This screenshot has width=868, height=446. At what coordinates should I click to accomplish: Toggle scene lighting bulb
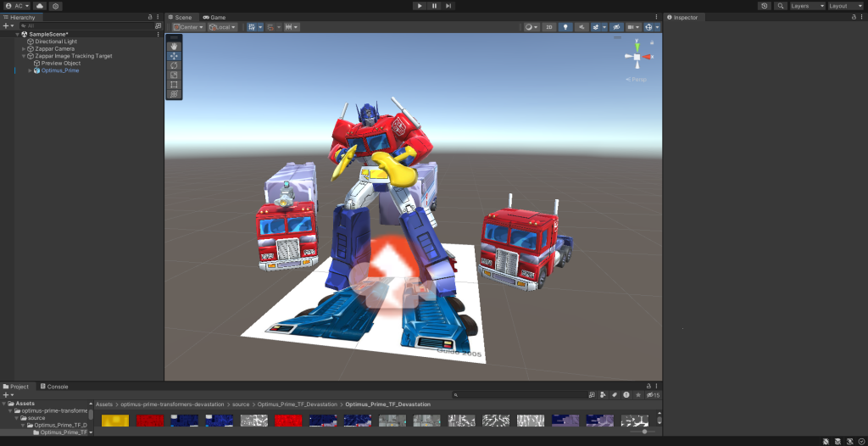point(565,27)
